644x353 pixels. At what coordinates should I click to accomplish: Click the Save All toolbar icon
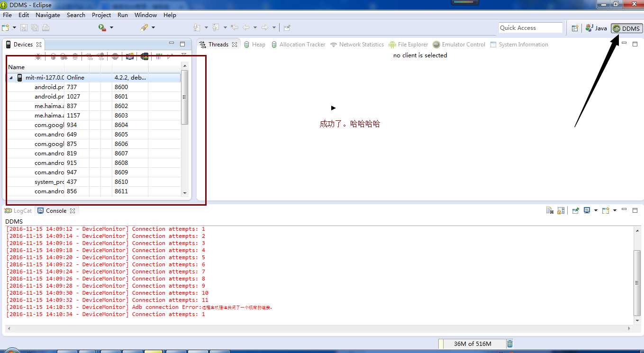pyautogui.click(x=35, y=28)
